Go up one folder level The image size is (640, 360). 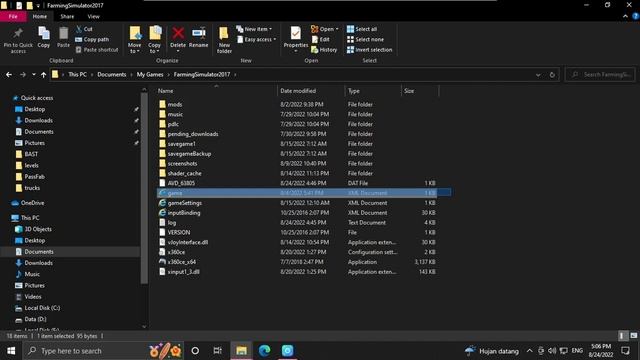(x=43, y=75)
